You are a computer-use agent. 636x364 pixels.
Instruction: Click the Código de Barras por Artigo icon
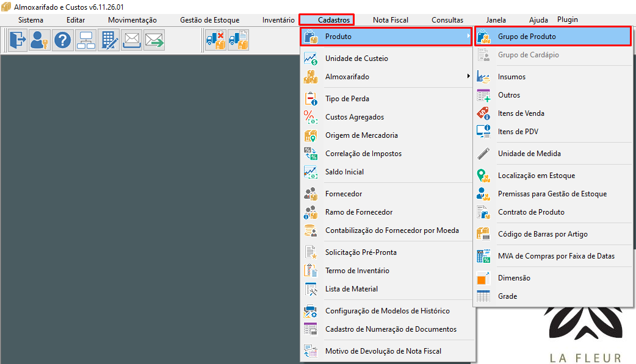(483, 234)
